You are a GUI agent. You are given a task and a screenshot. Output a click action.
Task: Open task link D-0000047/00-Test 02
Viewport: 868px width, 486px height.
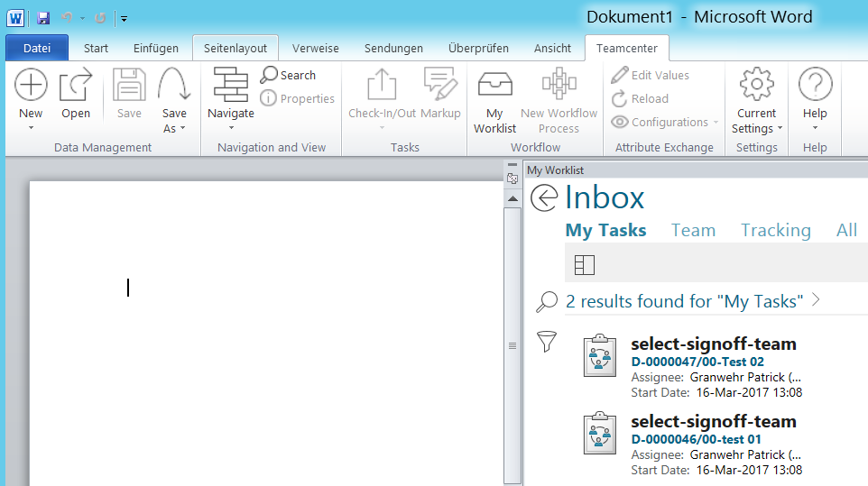pyautogui.click(x=697, y=362)
